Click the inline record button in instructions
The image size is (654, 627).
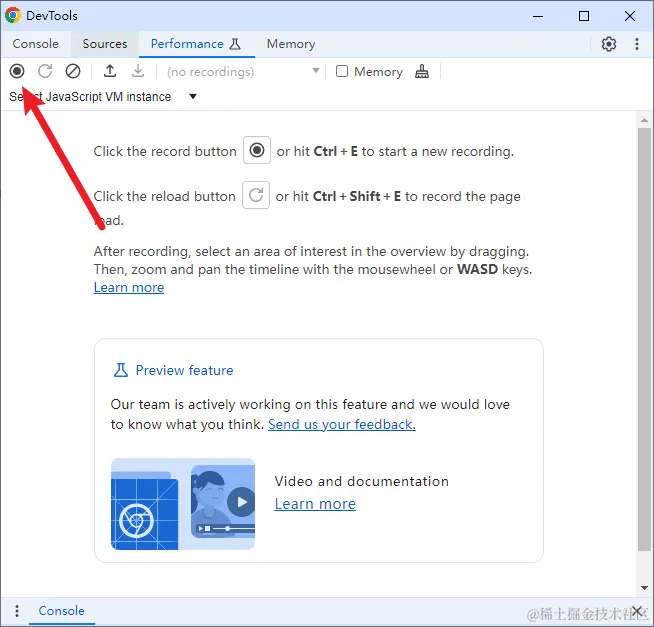[257, 150]
